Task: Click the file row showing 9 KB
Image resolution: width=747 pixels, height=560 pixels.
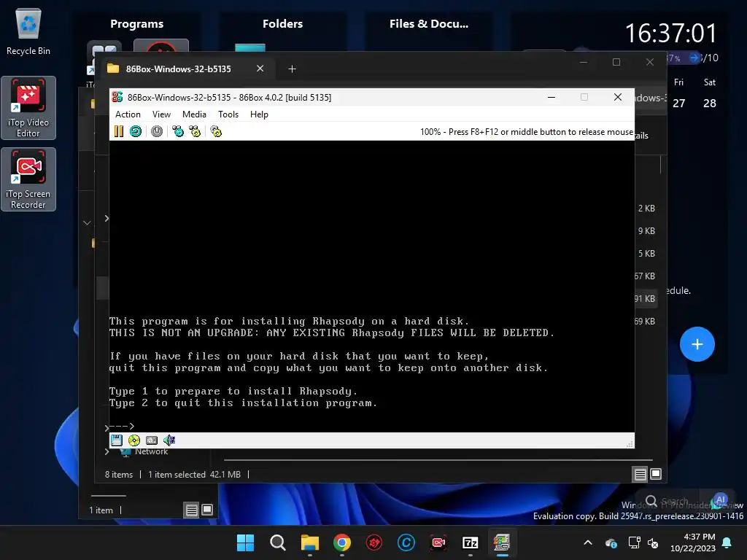Action: (x=646, y=231)
